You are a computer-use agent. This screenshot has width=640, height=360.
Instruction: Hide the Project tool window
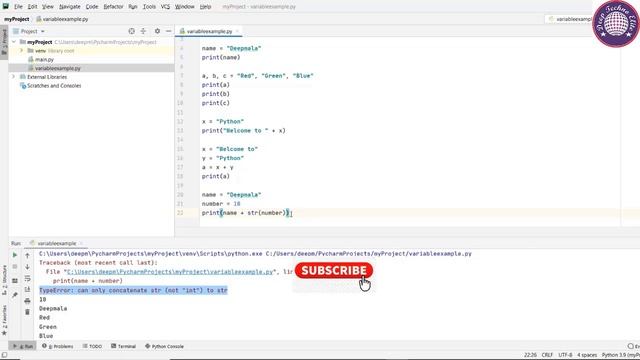coord(169,31)
